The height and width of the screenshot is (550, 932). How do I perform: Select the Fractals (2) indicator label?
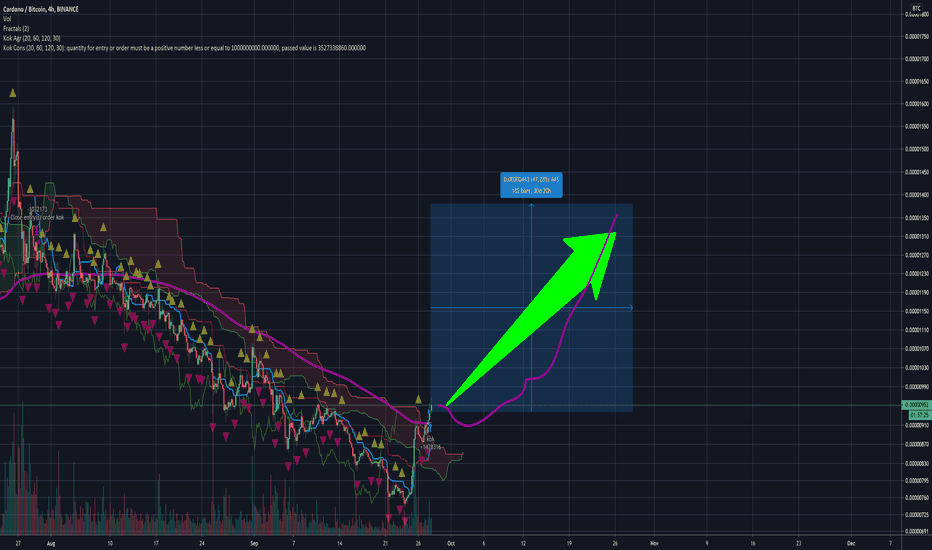16,29
